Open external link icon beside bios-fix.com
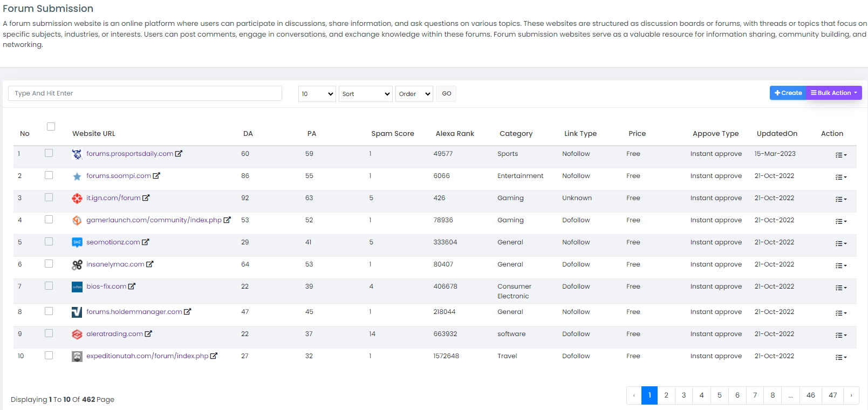The width and height of the screenshot is (868, 410). click(132, 286)
